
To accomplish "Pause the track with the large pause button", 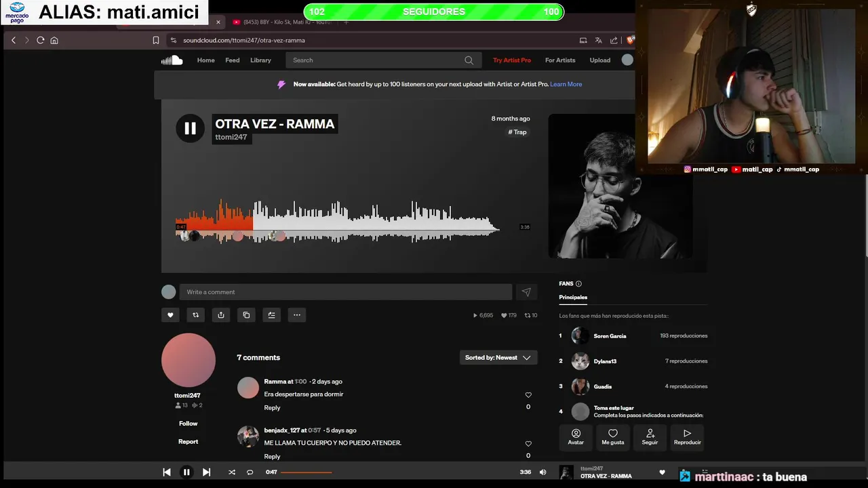I will tap(190, 128).
